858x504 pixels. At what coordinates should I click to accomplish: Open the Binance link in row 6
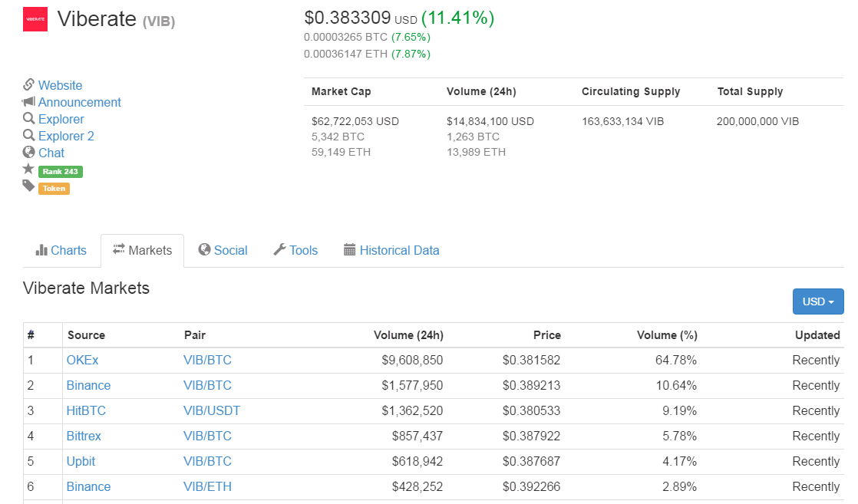pyautogui.click(x=89, y=486)
